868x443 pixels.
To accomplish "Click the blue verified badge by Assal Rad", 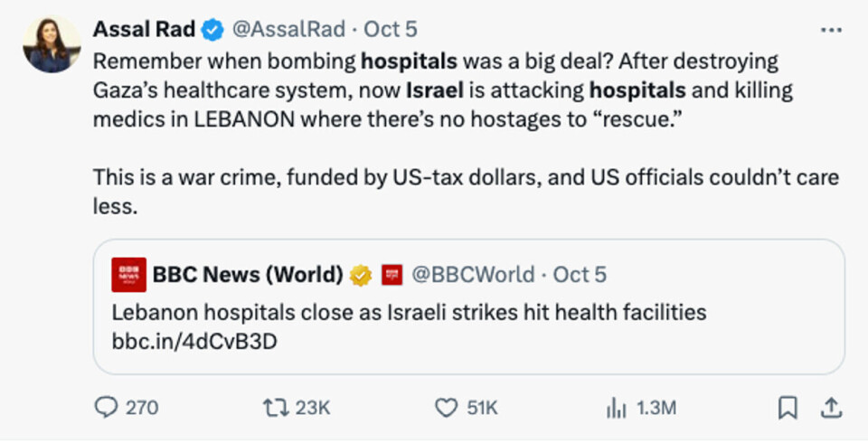I will (212, 31).
